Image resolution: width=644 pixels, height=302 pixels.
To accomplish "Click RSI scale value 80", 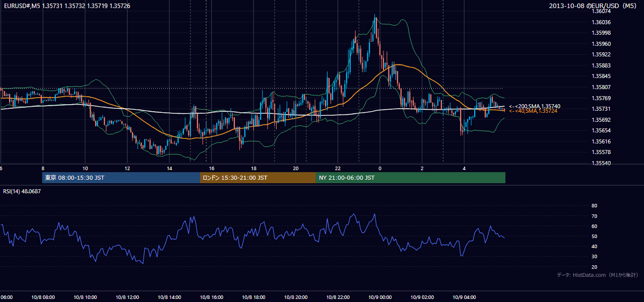I will [x=594, y=206].
